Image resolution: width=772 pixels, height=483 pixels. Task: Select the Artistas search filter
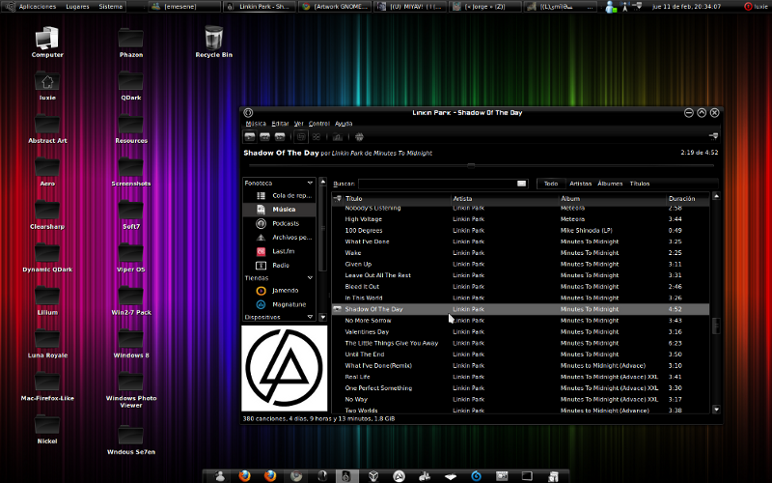click(x=580, y=184)
